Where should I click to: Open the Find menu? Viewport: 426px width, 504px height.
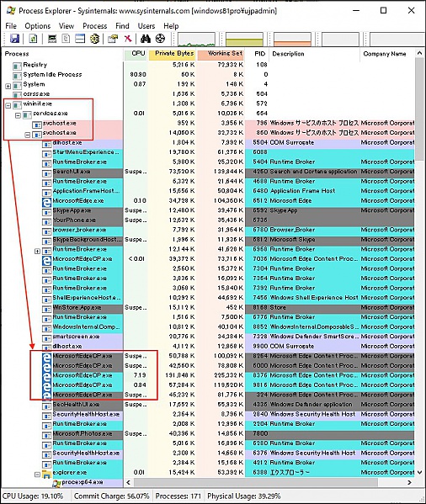122,26
